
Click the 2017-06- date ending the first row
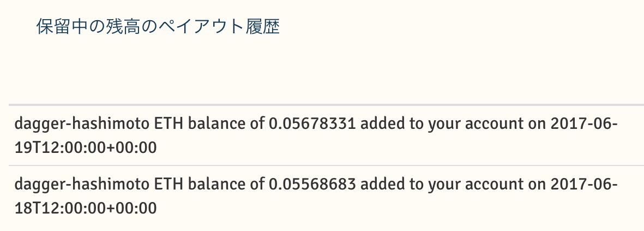point(584,123)
